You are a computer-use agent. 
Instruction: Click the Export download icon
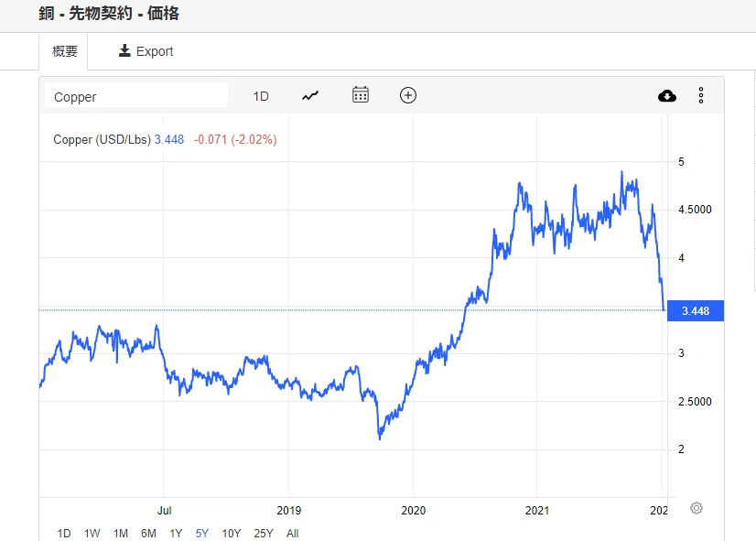[x=124, y=50]
